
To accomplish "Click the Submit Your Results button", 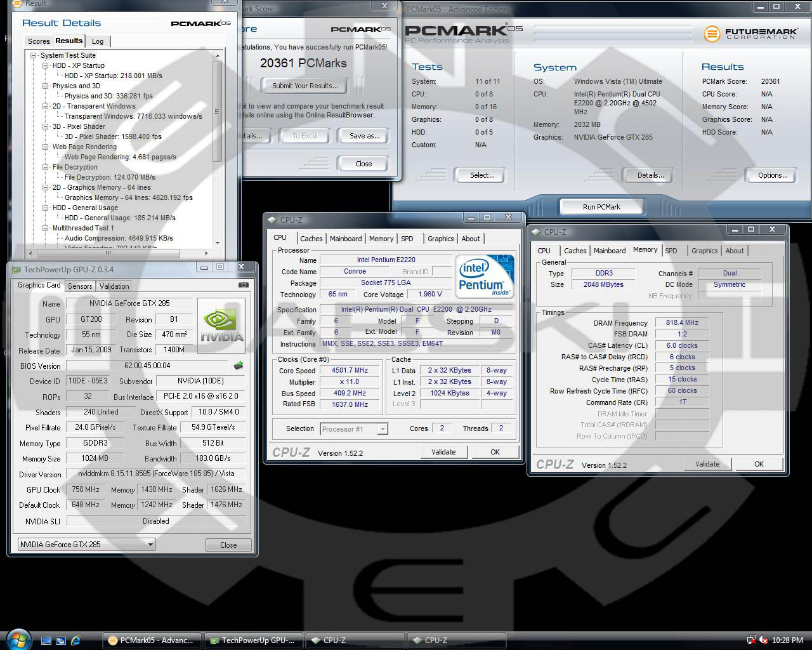I will coord(305,86).
